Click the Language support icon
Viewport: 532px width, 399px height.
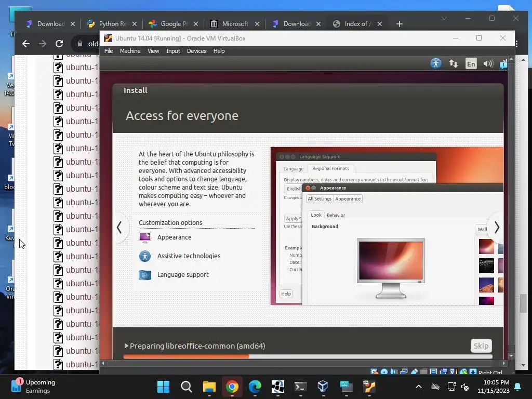145,274
